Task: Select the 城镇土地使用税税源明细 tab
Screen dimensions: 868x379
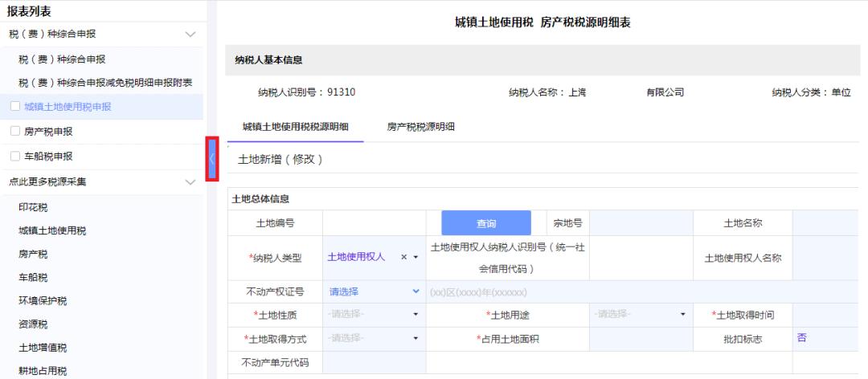Action: click(295, 127)
